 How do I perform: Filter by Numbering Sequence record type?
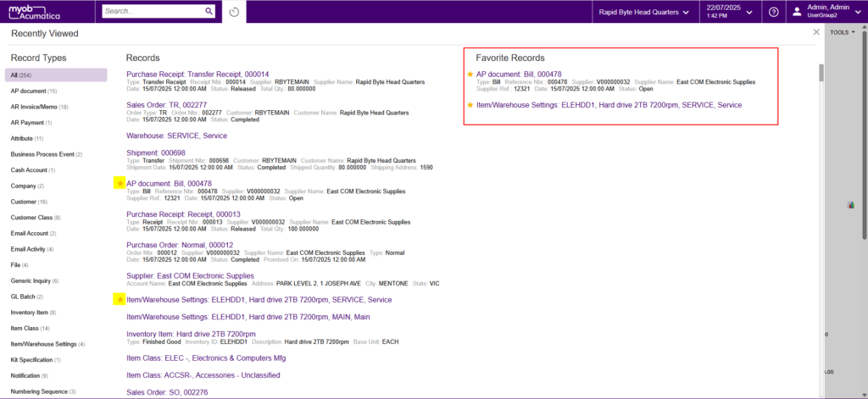click(43, 392)
